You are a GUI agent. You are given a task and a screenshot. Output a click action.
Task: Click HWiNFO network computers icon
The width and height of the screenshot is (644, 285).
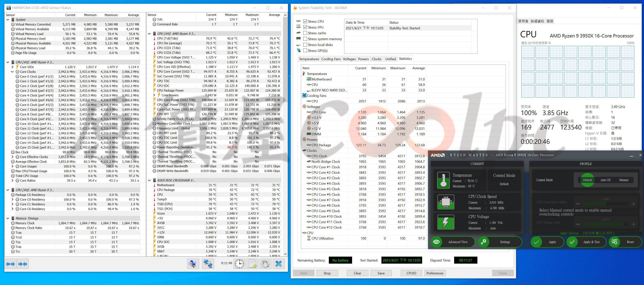click(x=208, y=264)
